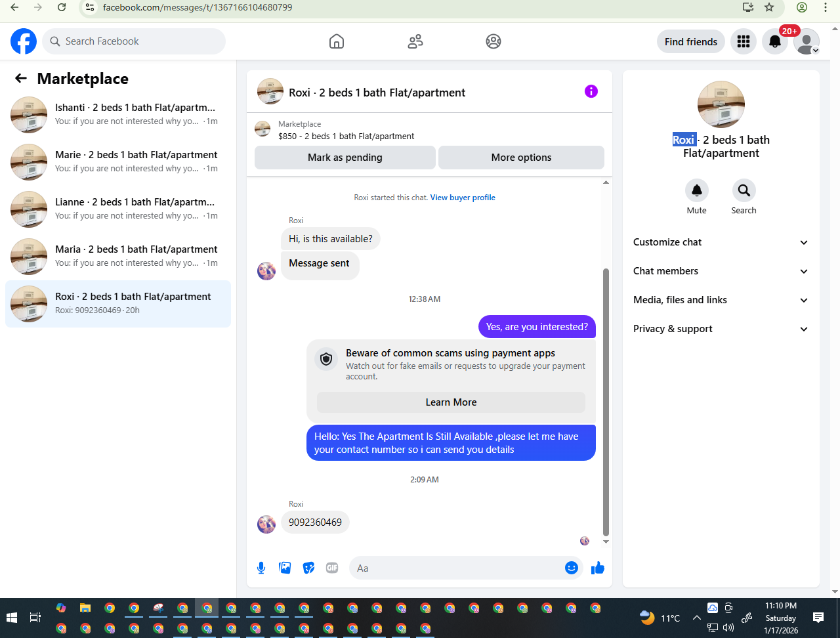The height and width of the screenshot is (638, 840).
Task: Open the Facebook logo home link
Action: (24, 41)
